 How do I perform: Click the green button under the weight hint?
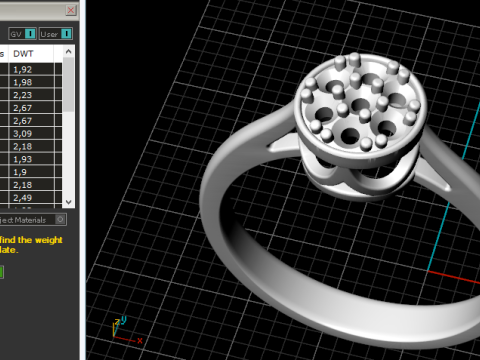pyautogui.click(x=1, y=272)
